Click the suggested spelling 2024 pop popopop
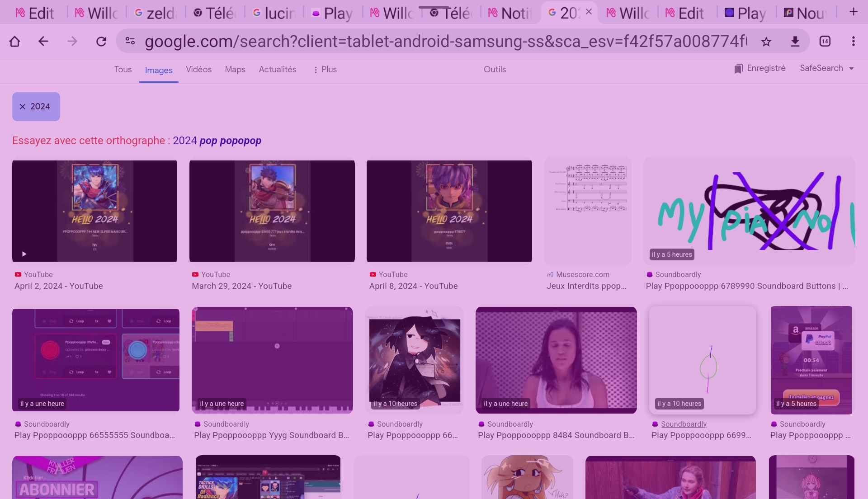This screenshot has height=499, width=868. coord(217,141)
